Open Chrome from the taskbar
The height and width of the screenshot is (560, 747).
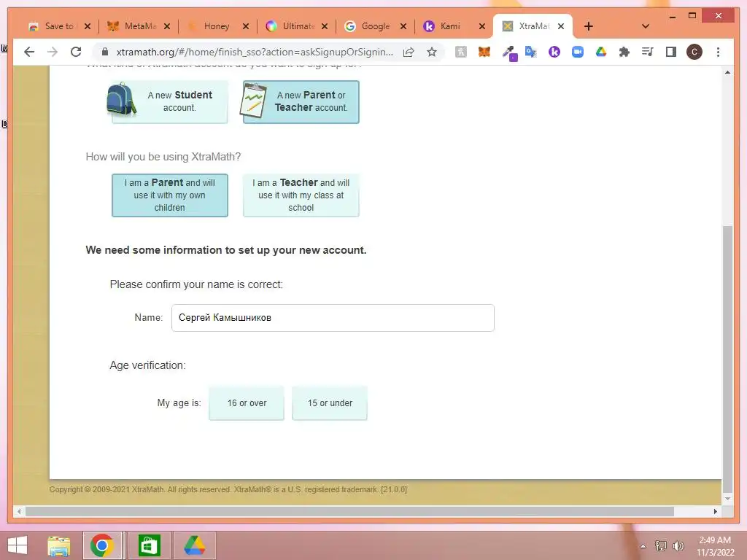point(102,545)
